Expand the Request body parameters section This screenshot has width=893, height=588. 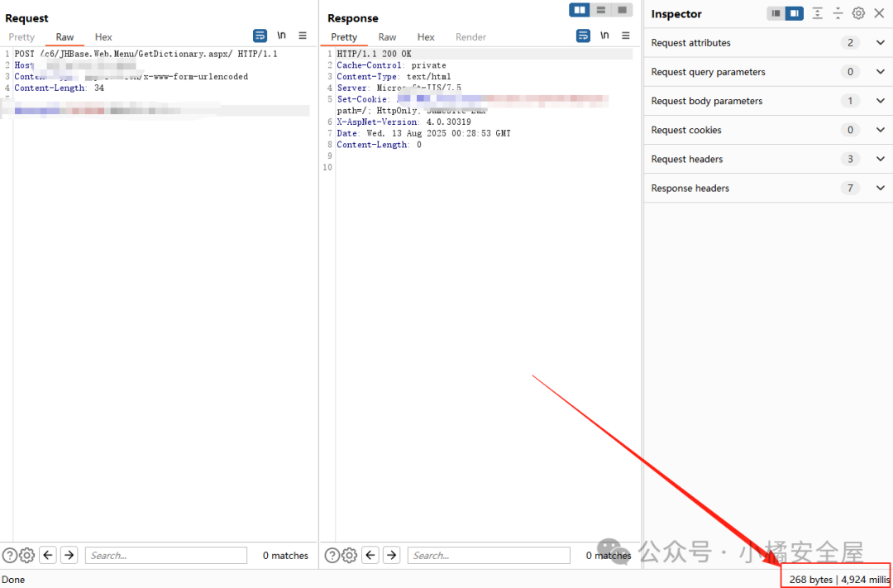879,101
